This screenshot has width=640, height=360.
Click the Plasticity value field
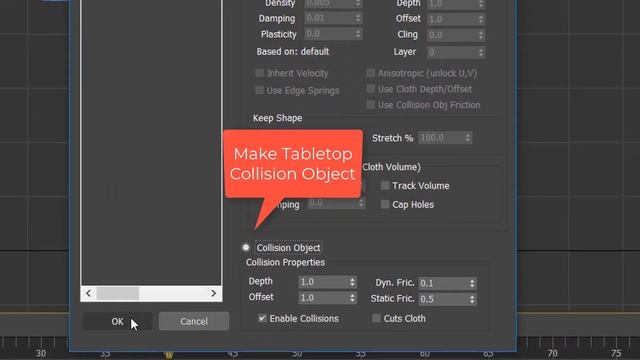(x=329, y=34)
